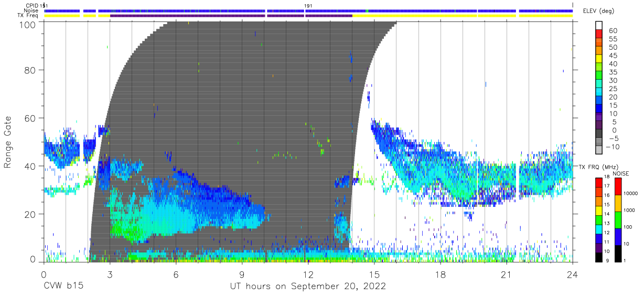Click the x-axis tick label '18'
This screenshot has height=297, width=644.
pos(441,274)
